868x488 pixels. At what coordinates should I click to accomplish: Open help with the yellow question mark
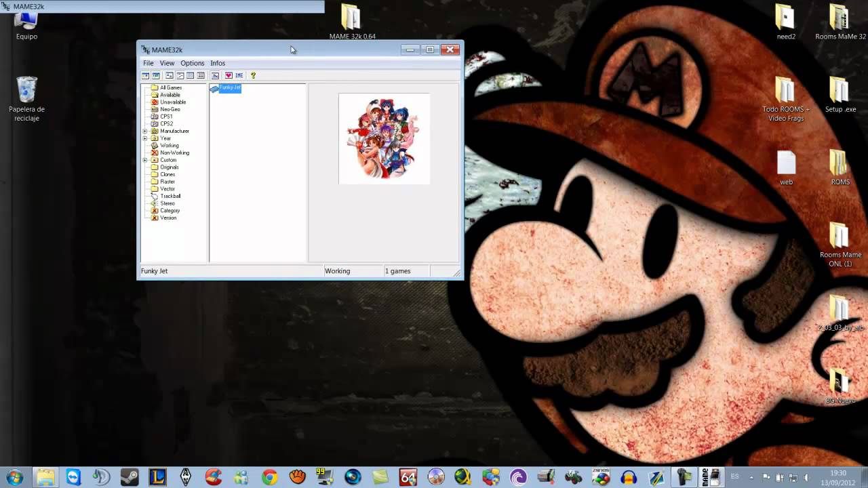[x=253, y=75]
